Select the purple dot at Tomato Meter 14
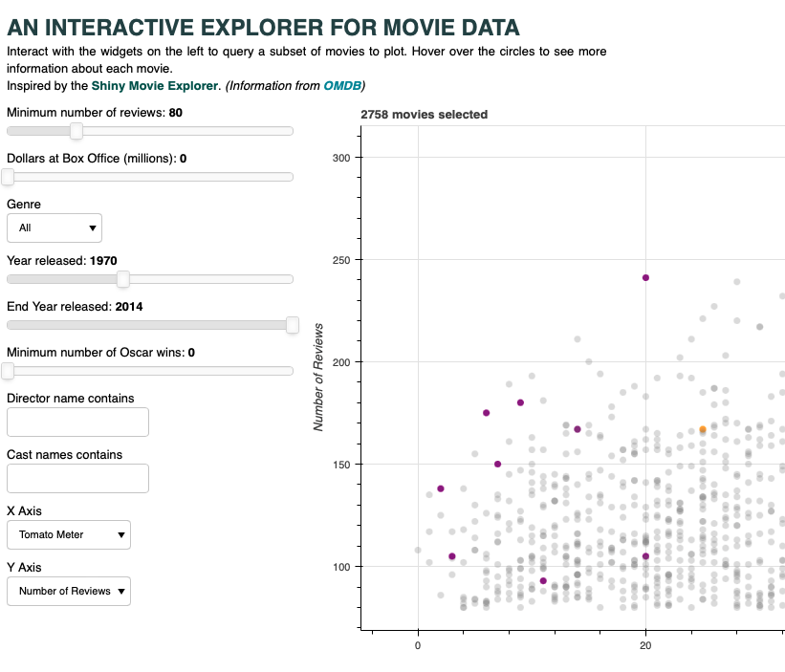This screenshot has width=785, height=672. point(578,429)
